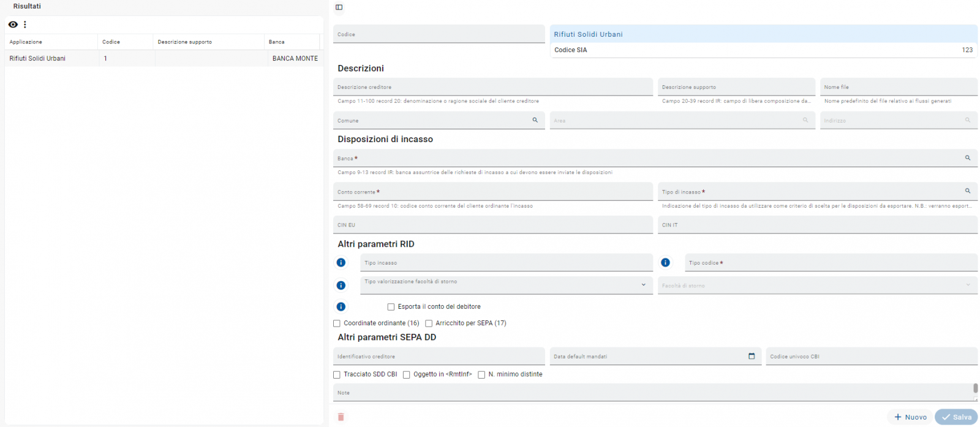
Task: Click into the Descrizione creditore field
Action: pyautogui.click(x=492, y=87)
